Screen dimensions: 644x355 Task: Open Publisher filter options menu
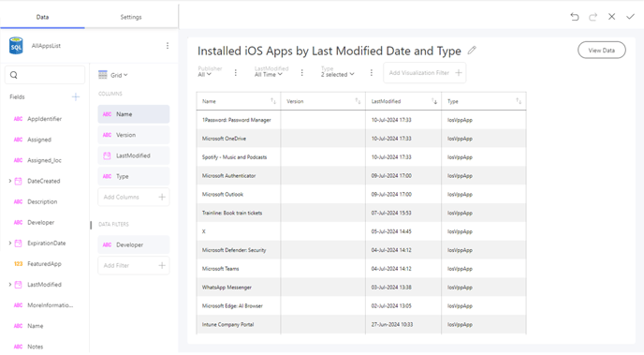pos(235,73)
